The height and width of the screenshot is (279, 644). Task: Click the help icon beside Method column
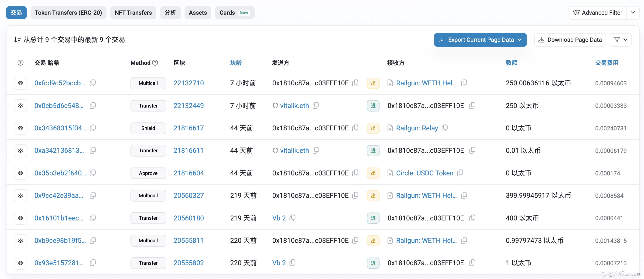pyautogui.click(x=155, y=63)
